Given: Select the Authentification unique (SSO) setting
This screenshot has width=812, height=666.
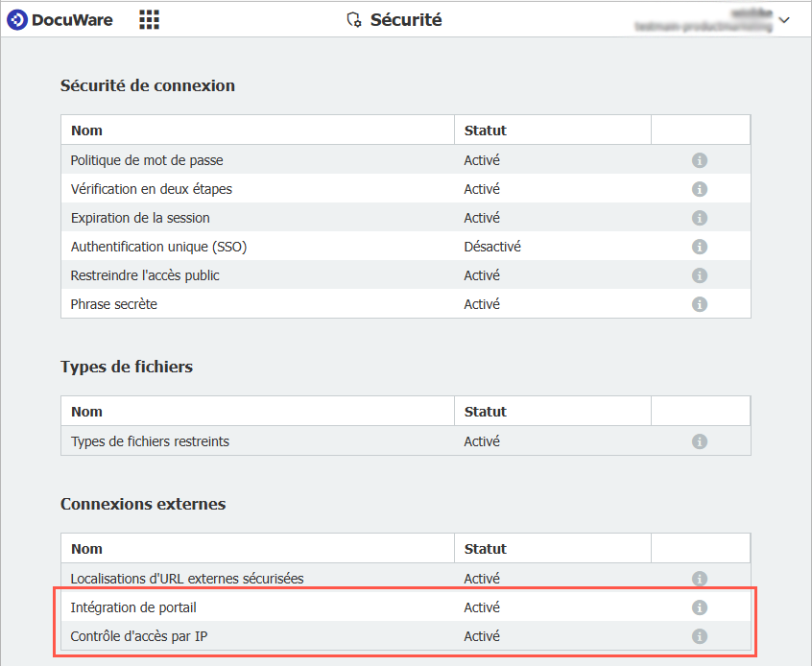Looking at the screenshot, I should tap(158, 247).
